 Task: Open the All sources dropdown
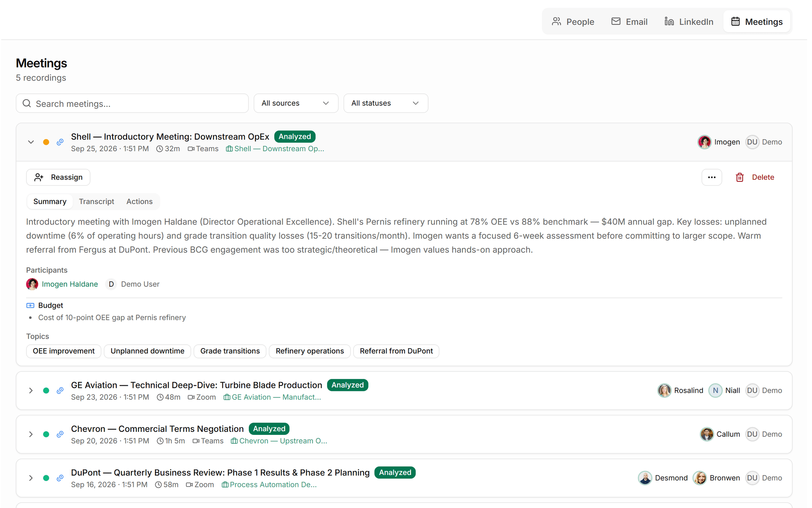click(x=296, y=103)
